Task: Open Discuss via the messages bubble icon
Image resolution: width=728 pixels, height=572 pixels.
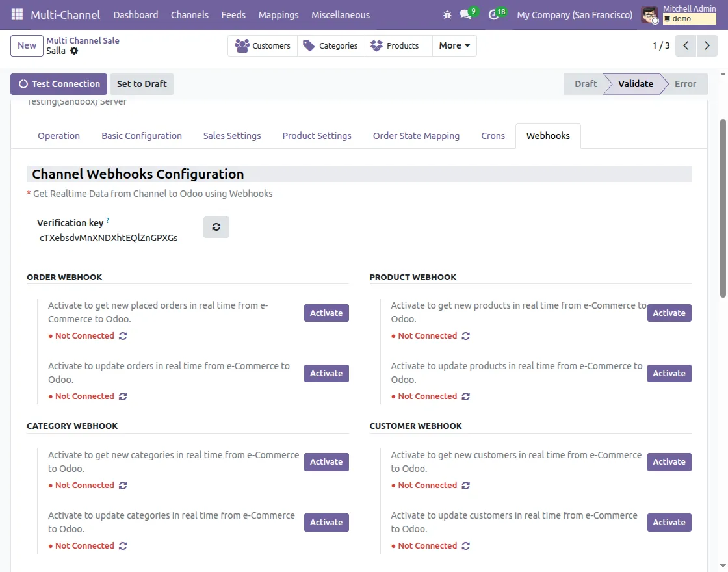Action: point(469,14)
